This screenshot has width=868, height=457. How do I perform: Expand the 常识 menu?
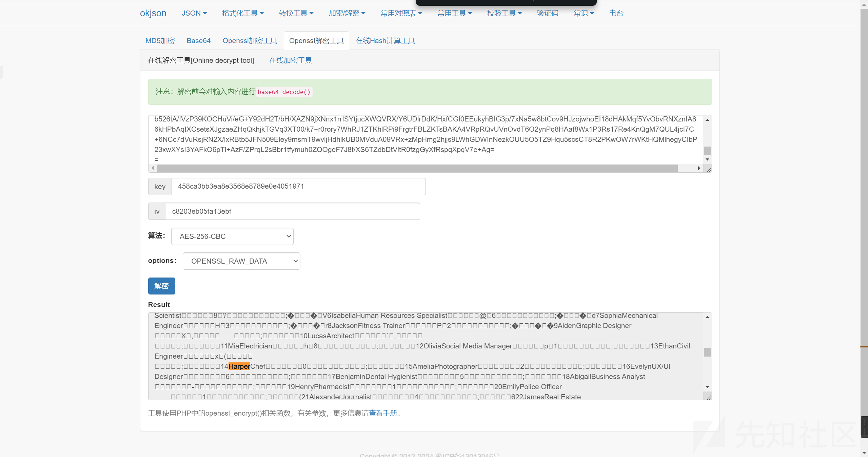[x=584, y=13]
